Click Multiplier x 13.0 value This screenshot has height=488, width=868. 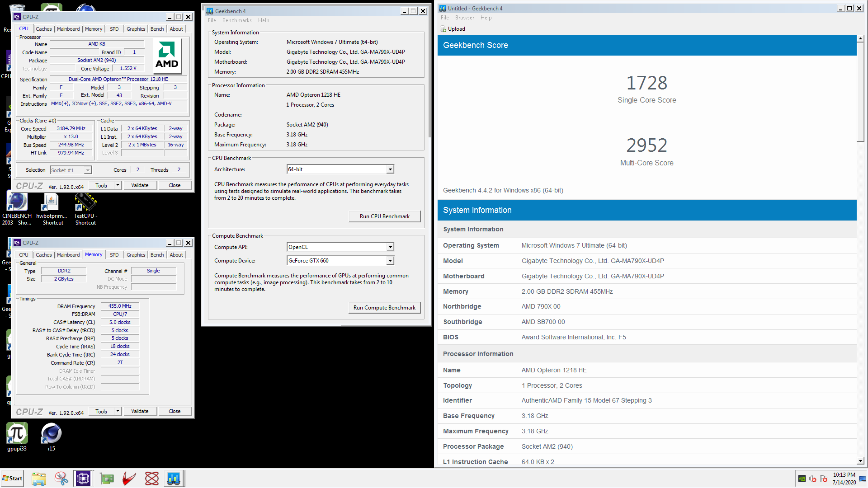71,137
